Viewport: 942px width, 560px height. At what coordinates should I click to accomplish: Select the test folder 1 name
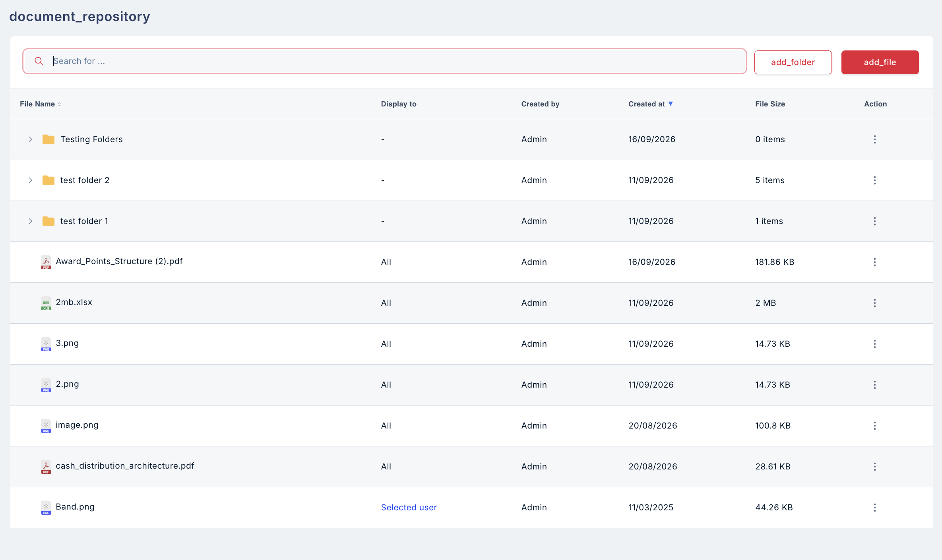click(x=84, y=221)
